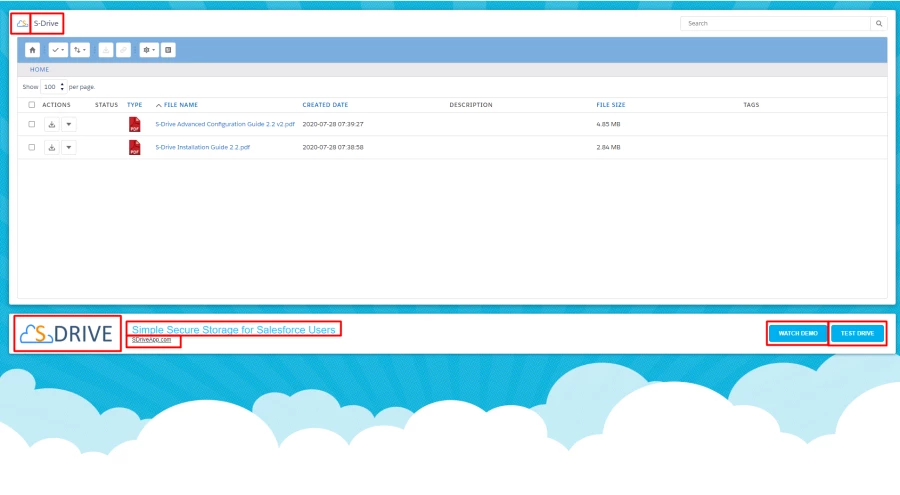The image size is (900, 495).
Task: Click PDF icon of Advanced Configuration Guide
Action: 134,124
